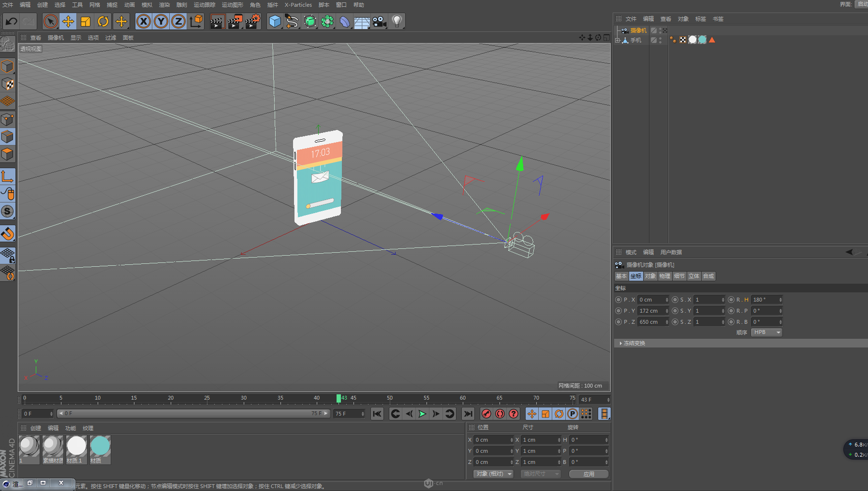Viewport: 868px width, 491px height.
Task: Open the 渲染 menu in menu bar
Action: (x=164, y=5)
